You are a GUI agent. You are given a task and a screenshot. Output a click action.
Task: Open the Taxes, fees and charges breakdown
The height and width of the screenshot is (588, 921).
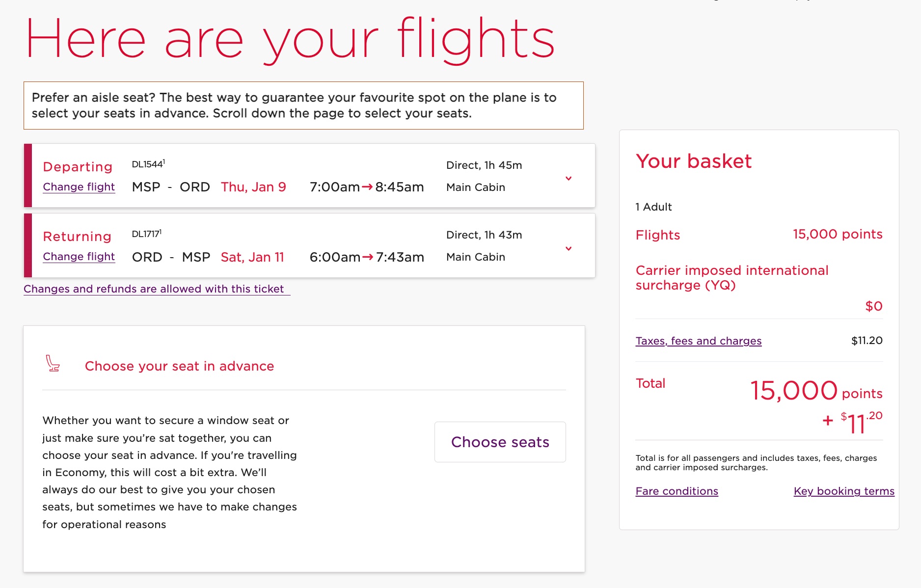(698, 341)
